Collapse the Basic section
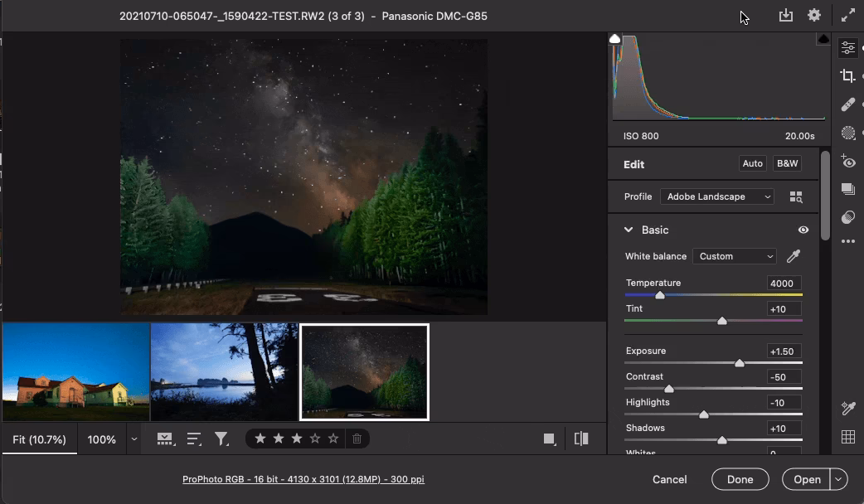Screen dimensions: 864x504 629,230
